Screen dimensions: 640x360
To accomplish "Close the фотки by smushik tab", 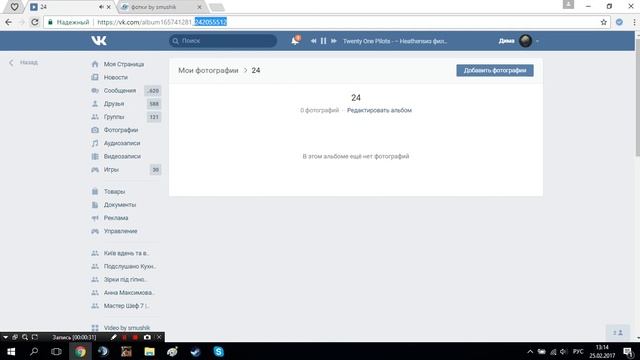I will [199, 7].
